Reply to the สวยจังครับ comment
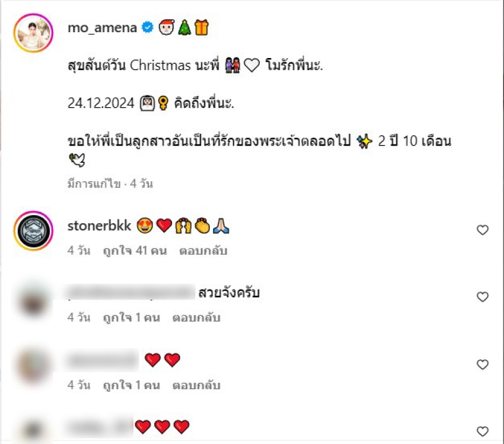 click(197, 318)
